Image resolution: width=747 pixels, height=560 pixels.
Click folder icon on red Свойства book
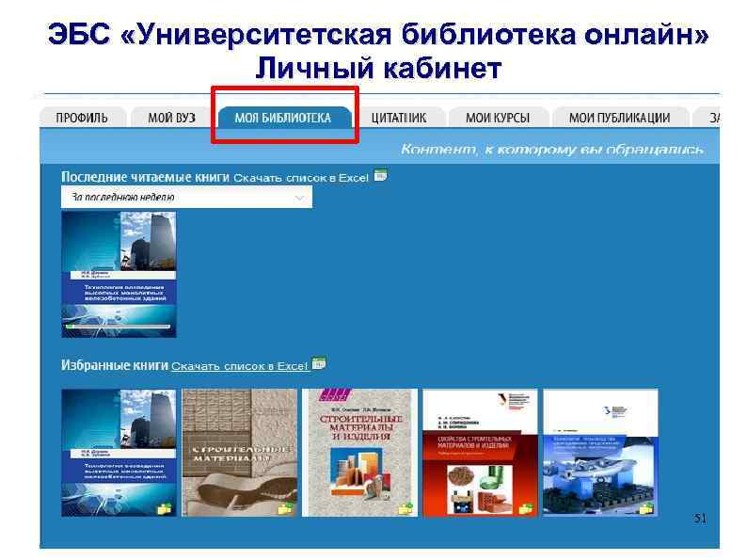click(527, 508)
